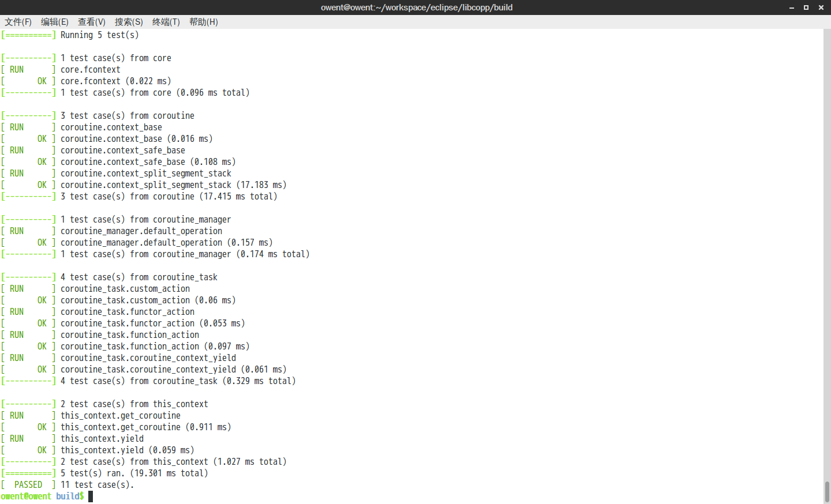
Task: Click the core.fcontext OK result line
Action: [87, 81]
